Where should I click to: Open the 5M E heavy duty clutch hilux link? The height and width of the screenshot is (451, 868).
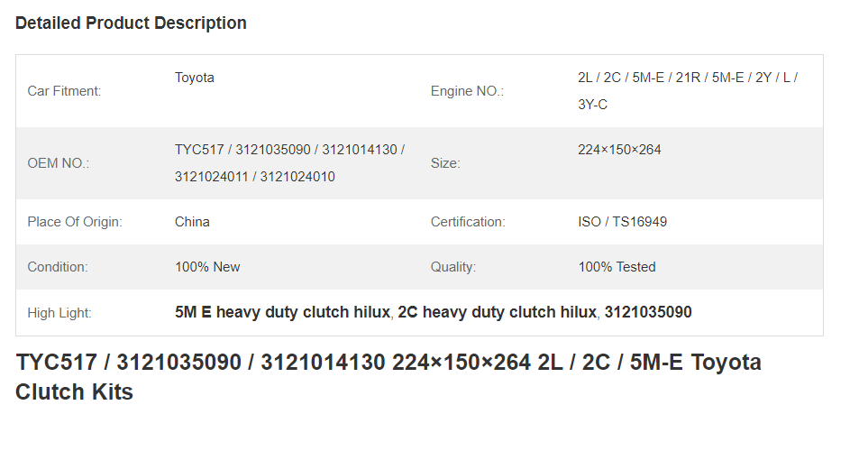pos(282,312)
